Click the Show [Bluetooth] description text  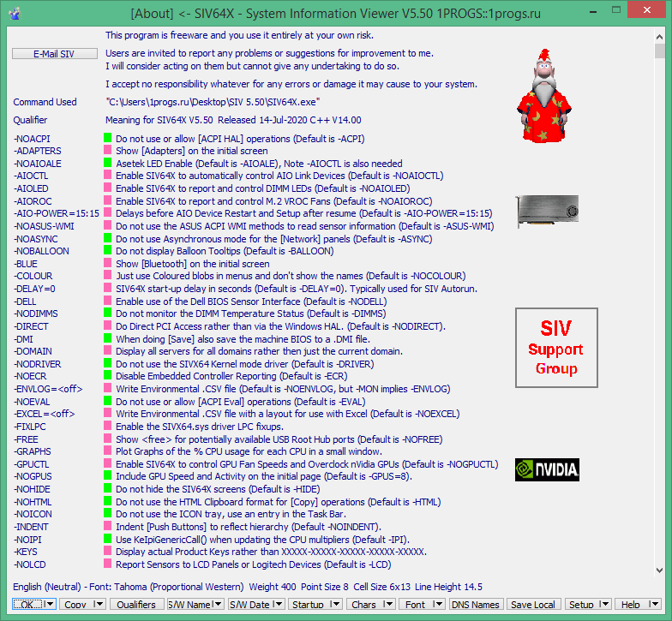pyautogui.click(x=192, y=264)
